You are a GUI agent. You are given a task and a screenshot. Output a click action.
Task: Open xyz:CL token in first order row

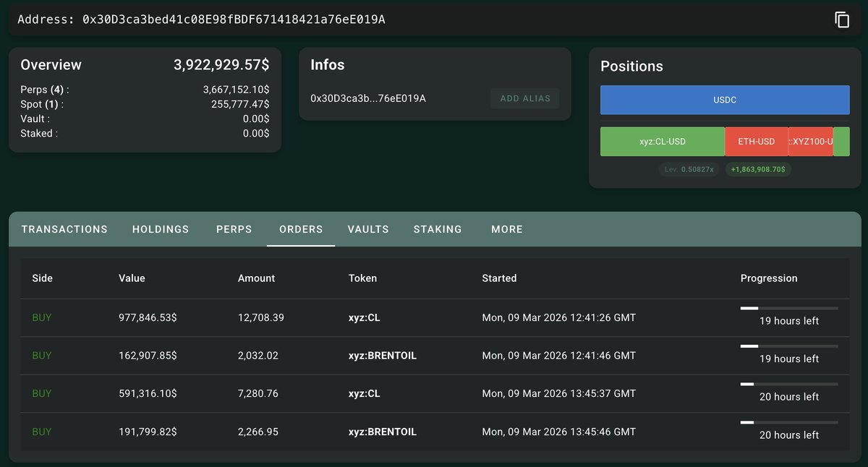coord(364,317)
